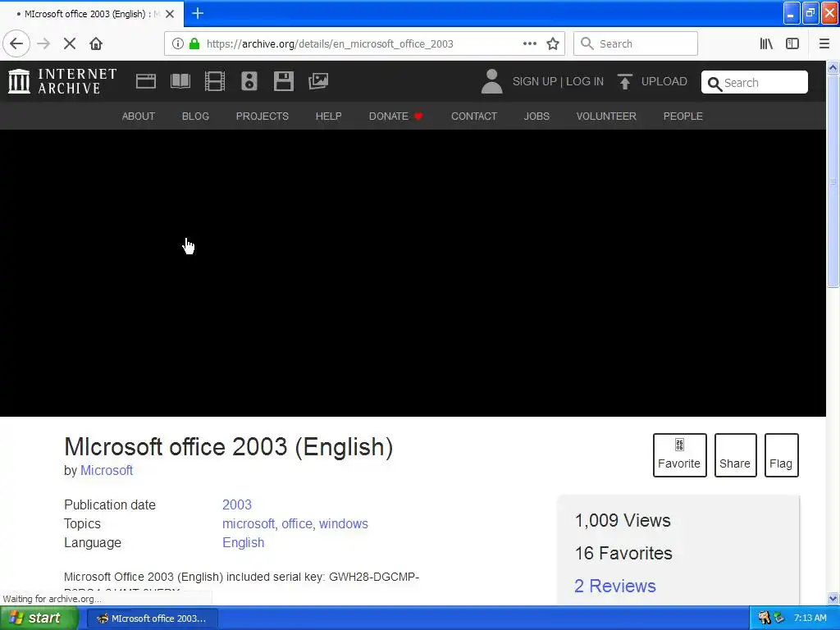Open the Texts book icon
This screenshot has height=630, width=840.
coord(180,81)
